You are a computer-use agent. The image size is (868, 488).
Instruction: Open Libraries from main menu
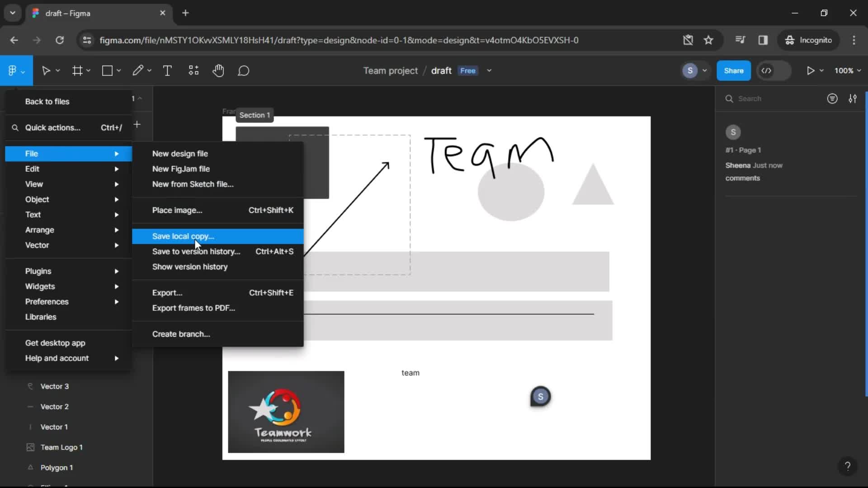click(68, 317)
